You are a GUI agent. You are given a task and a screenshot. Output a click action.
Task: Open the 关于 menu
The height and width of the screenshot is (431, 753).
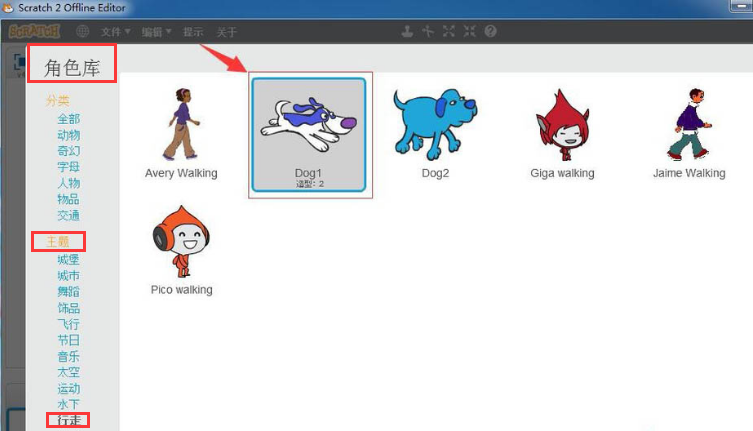pyautogui.click(x=227, y=32)
